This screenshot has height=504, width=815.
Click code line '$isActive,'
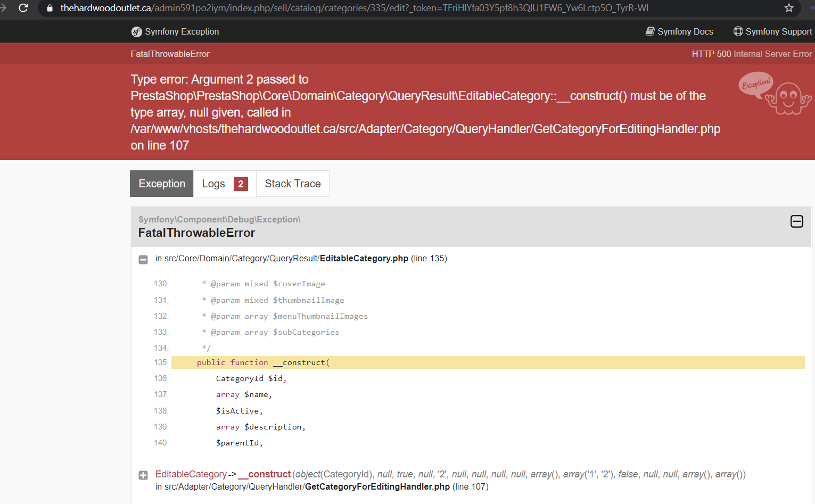239,411
